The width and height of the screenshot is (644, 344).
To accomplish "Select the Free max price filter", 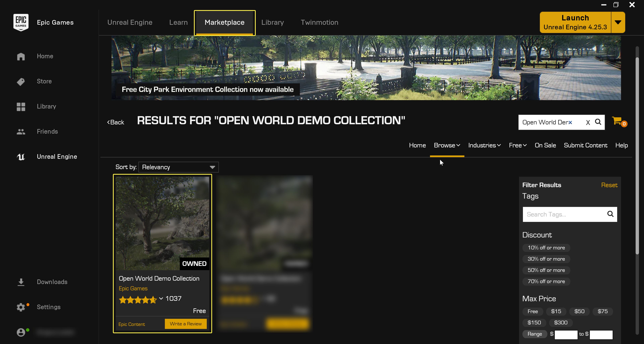I will click(532, 311).
